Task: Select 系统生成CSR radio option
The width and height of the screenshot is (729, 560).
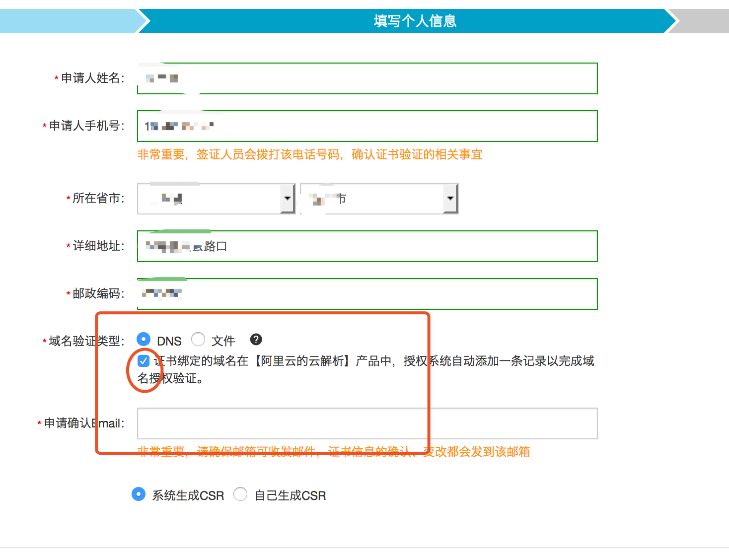Action: (139, 494)
